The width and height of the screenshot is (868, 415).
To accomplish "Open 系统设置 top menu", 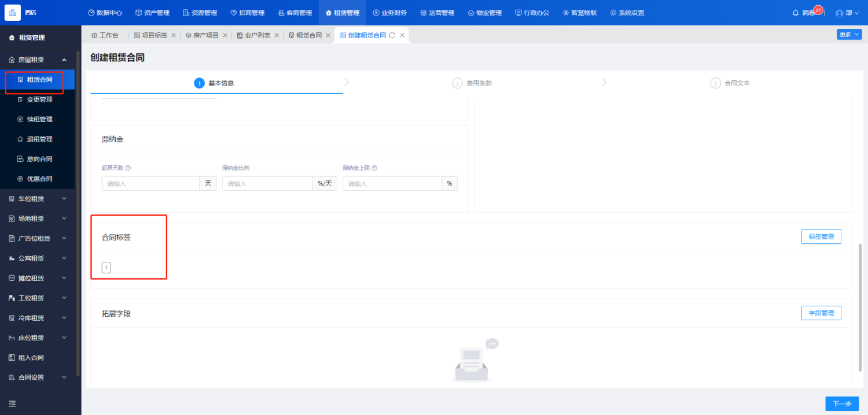I will pyautogui.click(x=627, y=13).
